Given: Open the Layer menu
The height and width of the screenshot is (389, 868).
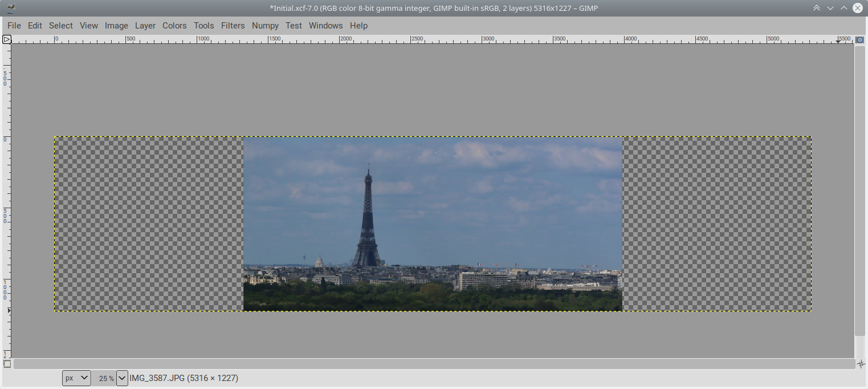Looking at the screenshot, I should click(145, 26).
